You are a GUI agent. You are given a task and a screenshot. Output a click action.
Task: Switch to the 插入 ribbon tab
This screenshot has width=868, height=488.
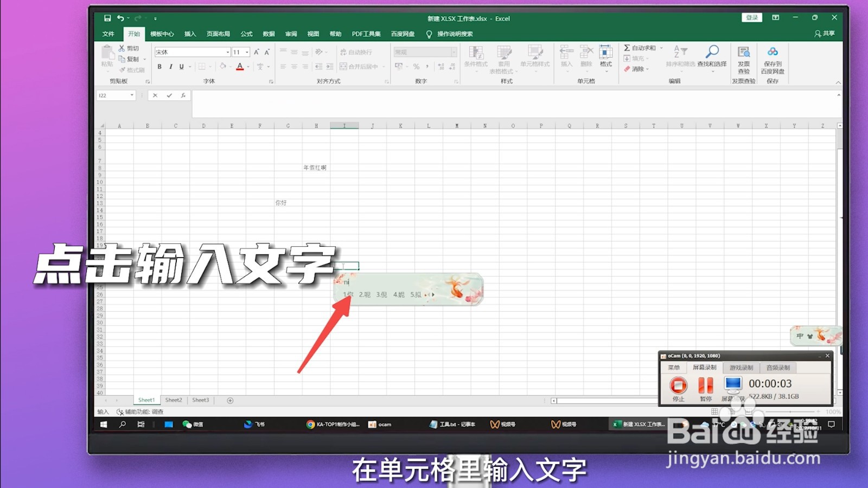[x=189, y=34]
